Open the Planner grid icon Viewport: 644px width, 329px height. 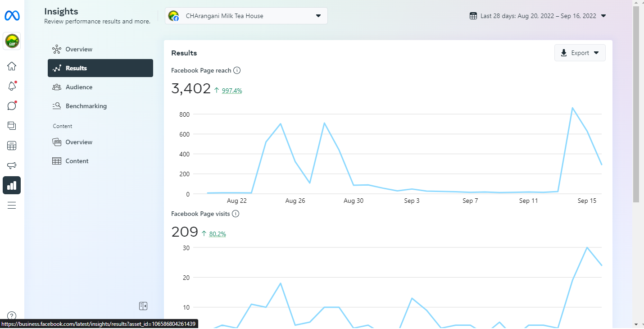pos(12,146)
